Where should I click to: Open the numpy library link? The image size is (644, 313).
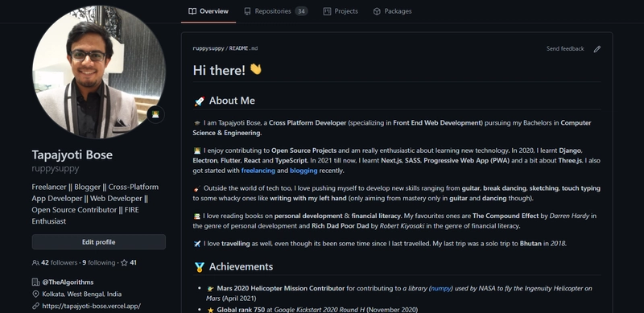point(441,288)
